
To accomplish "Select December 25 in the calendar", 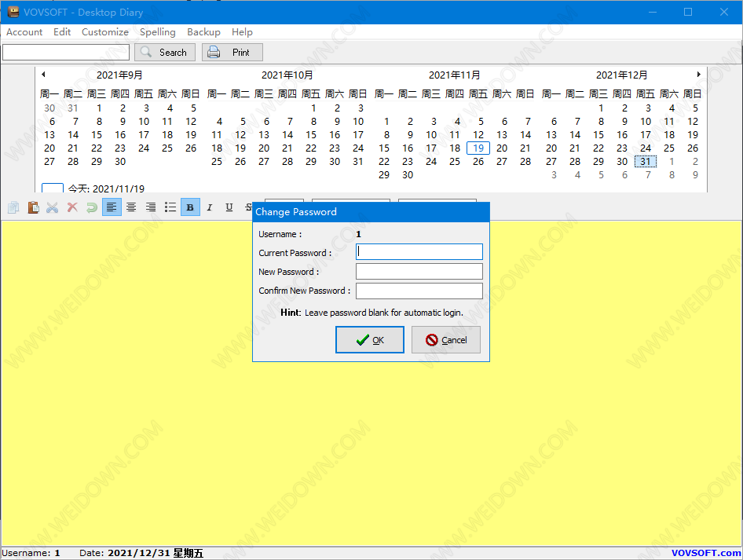I will pyautogui.click(x=669, y=148).
